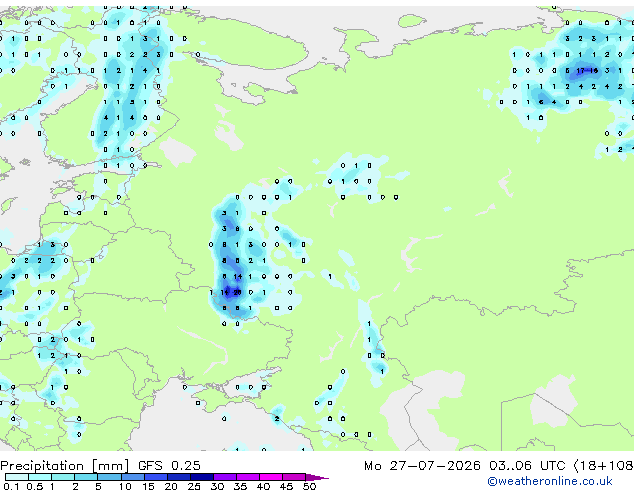Pick the 25–30 mm dark navy swatch
The image size is (634, 490).
201,477
